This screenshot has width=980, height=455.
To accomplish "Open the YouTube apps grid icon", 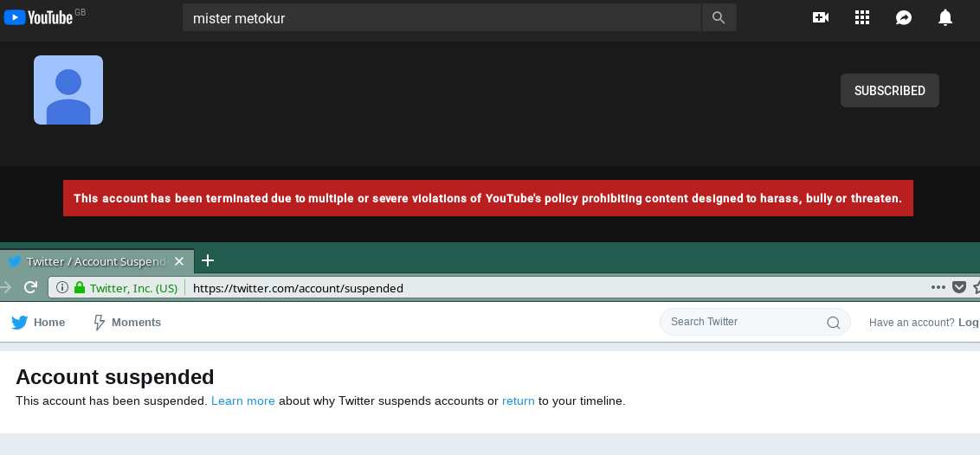I will pyautogui.click(x=862, y=17).
